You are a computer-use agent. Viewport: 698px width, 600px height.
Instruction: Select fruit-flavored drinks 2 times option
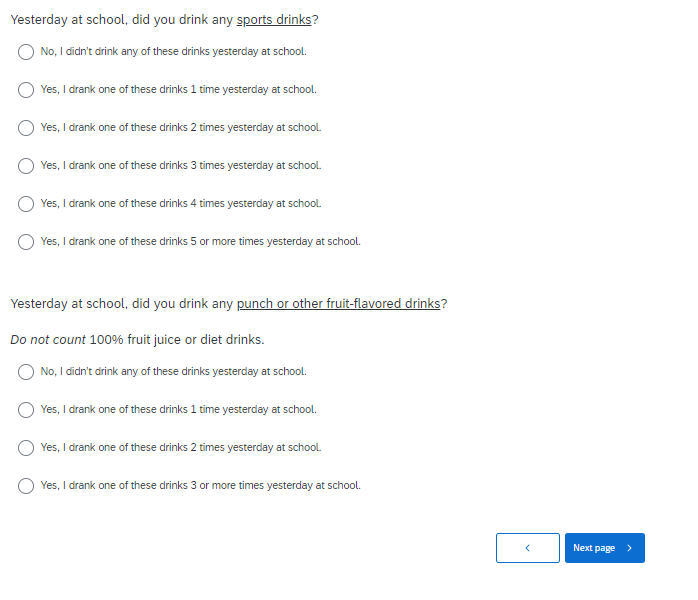click(26, 448)
